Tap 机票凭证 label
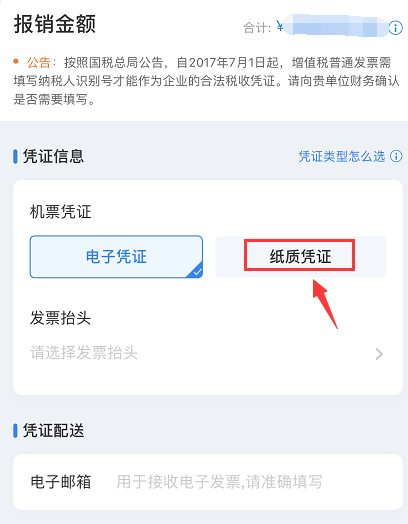 point(60,212)
